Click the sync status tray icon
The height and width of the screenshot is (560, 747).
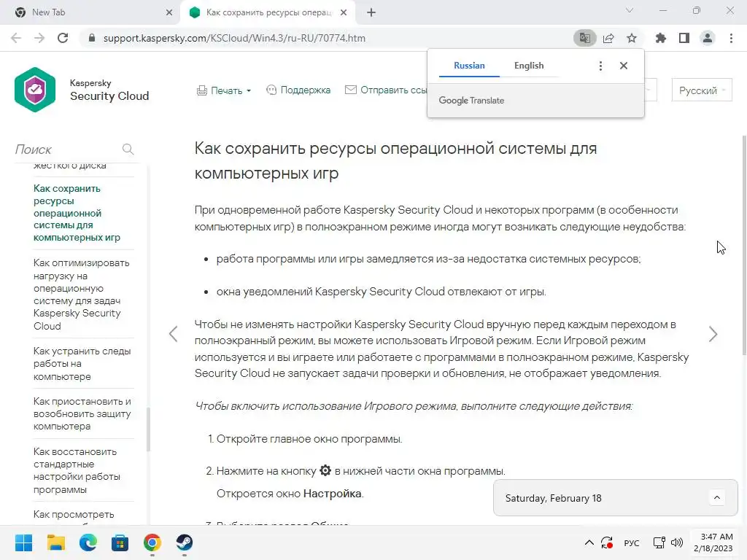pyautogui.click(x=607, y=542)
